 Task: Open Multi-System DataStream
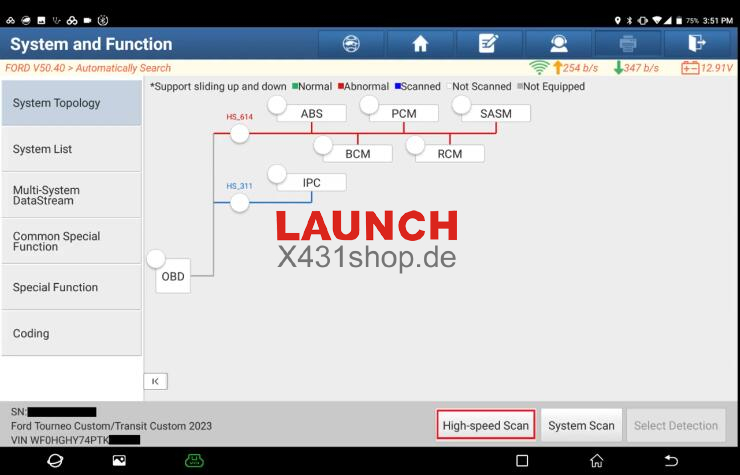coord(71,195)
